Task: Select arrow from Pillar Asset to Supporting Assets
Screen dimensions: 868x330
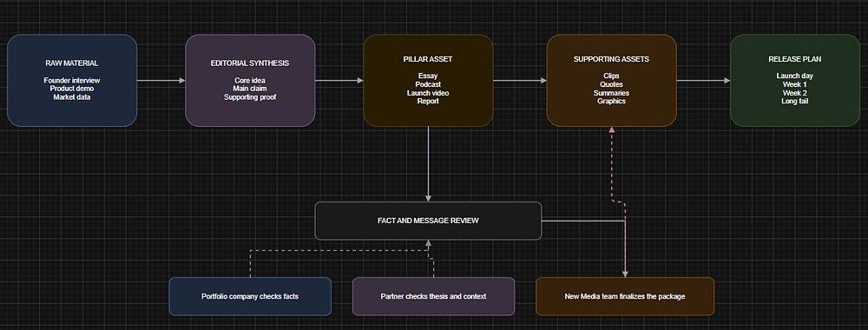Action: tap(520, 80)
